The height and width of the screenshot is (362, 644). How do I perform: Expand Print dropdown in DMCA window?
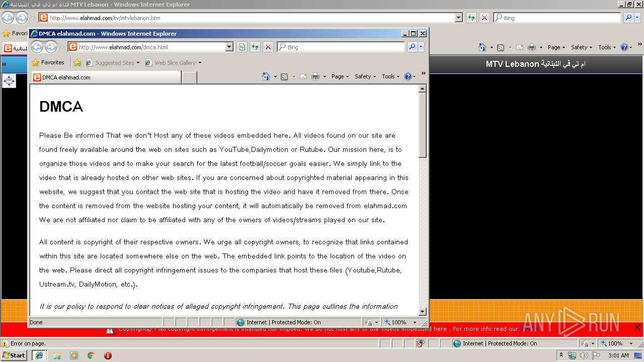tap(325, 77)
